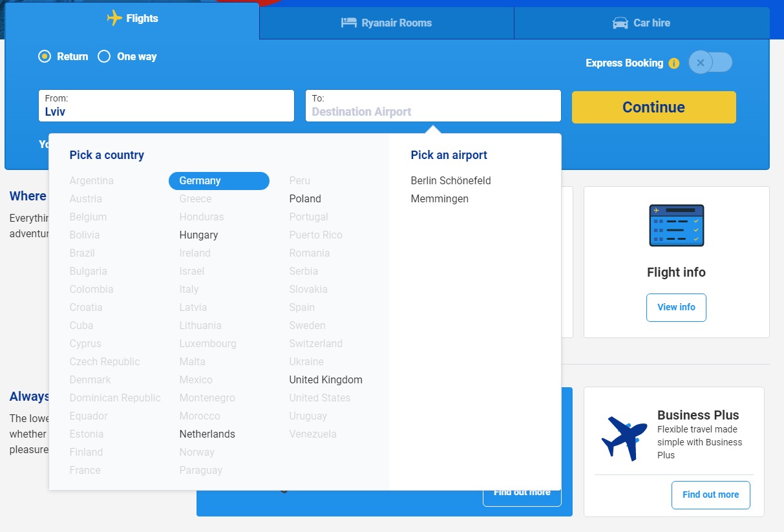Click the greyed-out Israel entry
Viewport: 784px width, 532px height.
192,271
